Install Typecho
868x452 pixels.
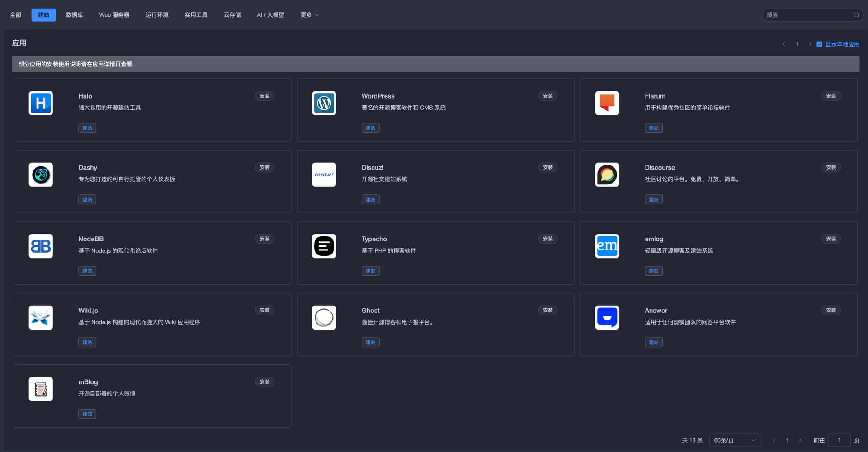pos(548,239)
